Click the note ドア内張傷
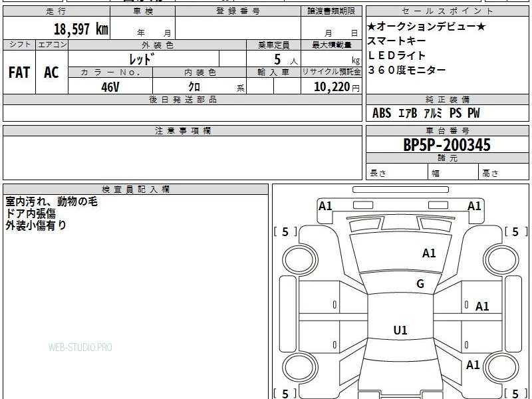 point(31,213)
